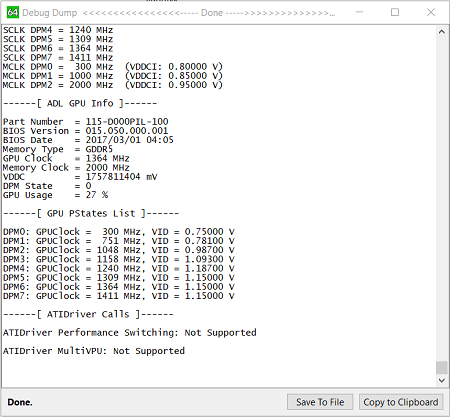Click the DPM1 GPUClock 751 MHz row
The image size is (450, 417).
pos(119,241)
